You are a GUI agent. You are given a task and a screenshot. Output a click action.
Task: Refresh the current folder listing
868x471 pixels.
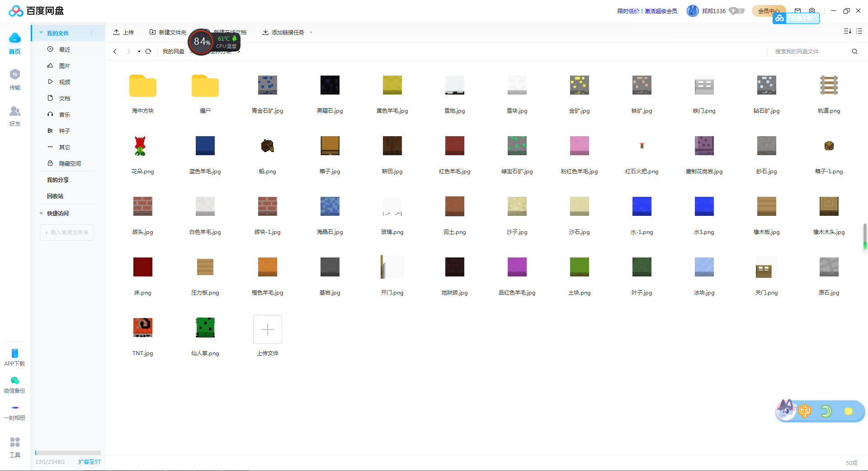[x=148, y=52]
